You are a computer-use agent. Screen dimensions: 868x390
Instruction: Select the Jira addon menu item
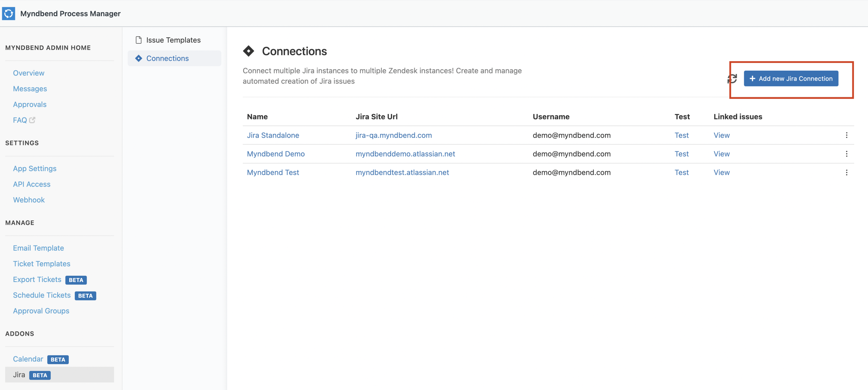click(x=60, y=375)
